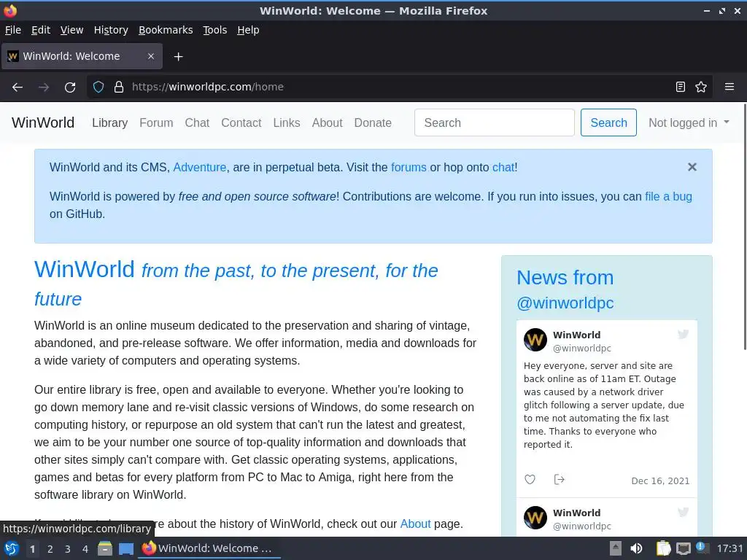Click the forward navigation arrow

click(44, 87)
